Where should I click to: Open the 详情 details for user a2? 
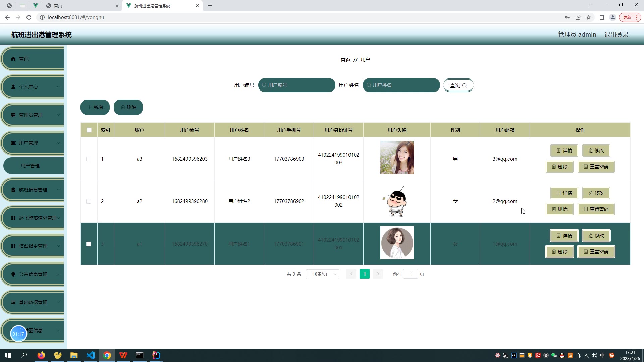pos(564,193)
